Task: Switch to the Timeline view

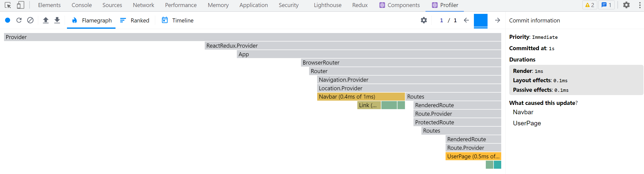Action: 178,20
